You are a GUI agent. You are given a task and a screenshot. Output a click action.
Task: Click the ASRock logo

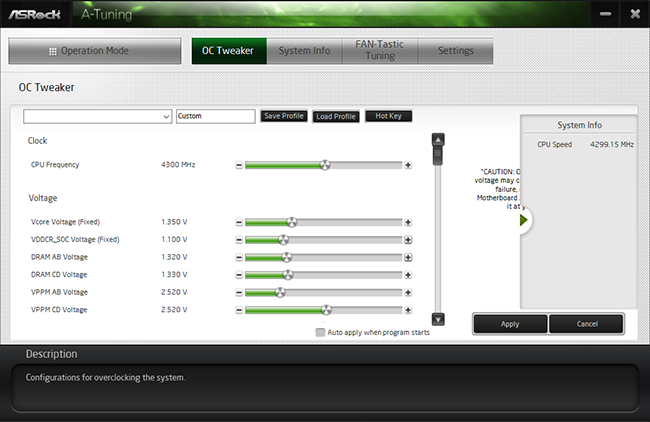[34, 15]
